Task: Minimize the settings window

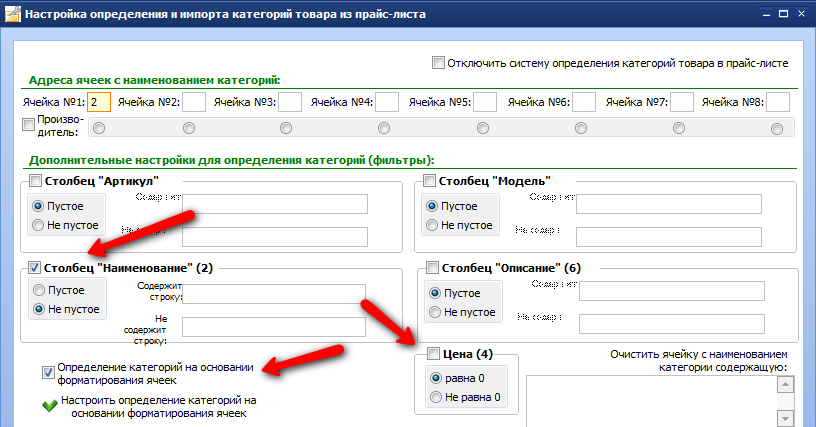Action: pos(766,15)
